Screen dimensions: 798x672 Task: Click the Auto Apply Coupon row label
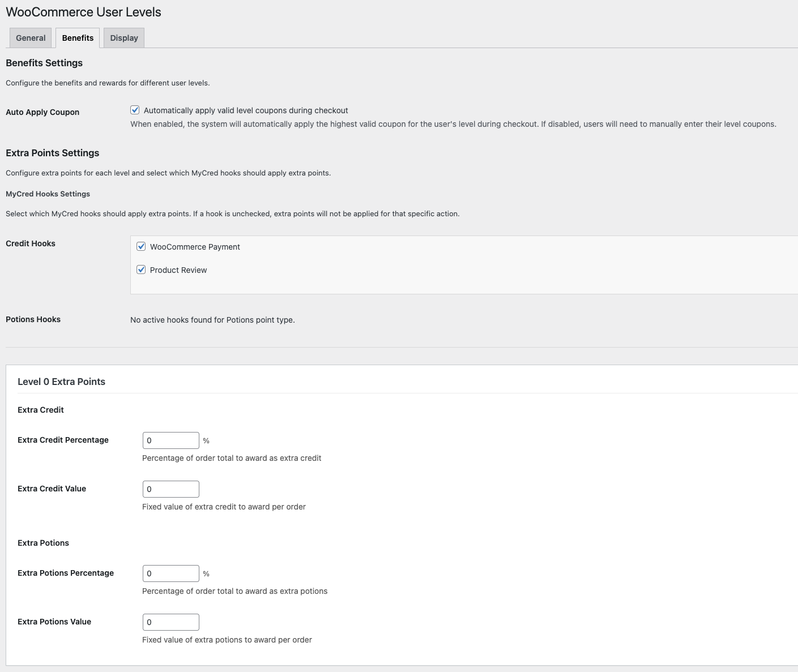tap(42, 112)
